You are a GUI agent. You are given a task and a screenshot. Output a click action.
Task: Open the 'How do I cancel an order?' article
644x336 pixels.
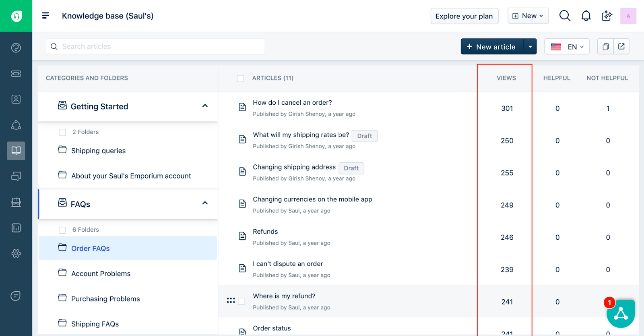[x=292, y=103]
